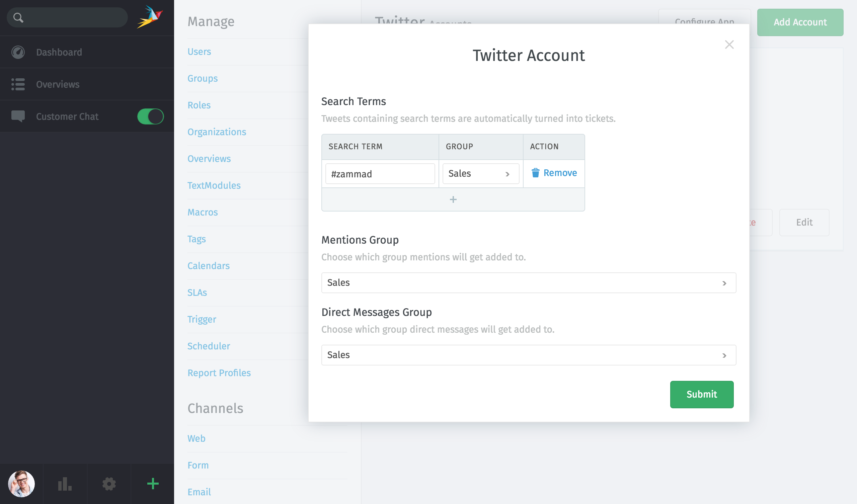Open Trigger page
Image resolution: width=857 pixels, height=504 pixels.
coord(202,319)
